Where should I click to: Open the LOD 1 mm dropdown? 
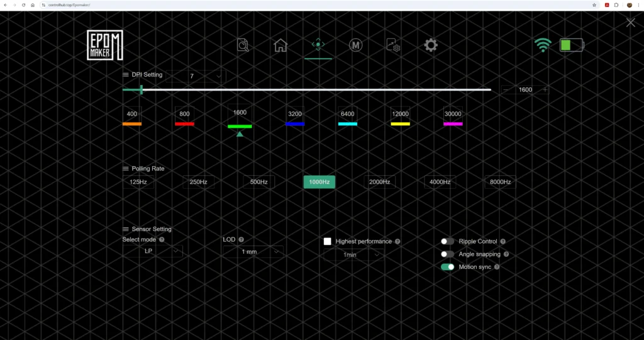coord(253,252)
